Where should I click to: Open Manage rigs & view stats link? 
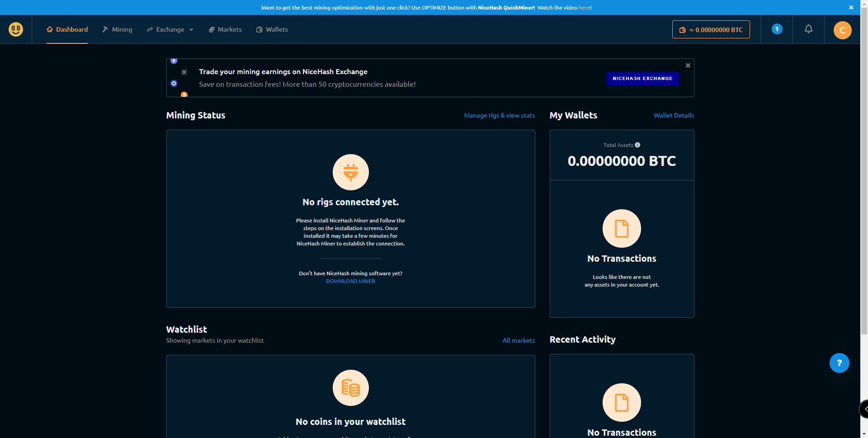click(499, 116)
